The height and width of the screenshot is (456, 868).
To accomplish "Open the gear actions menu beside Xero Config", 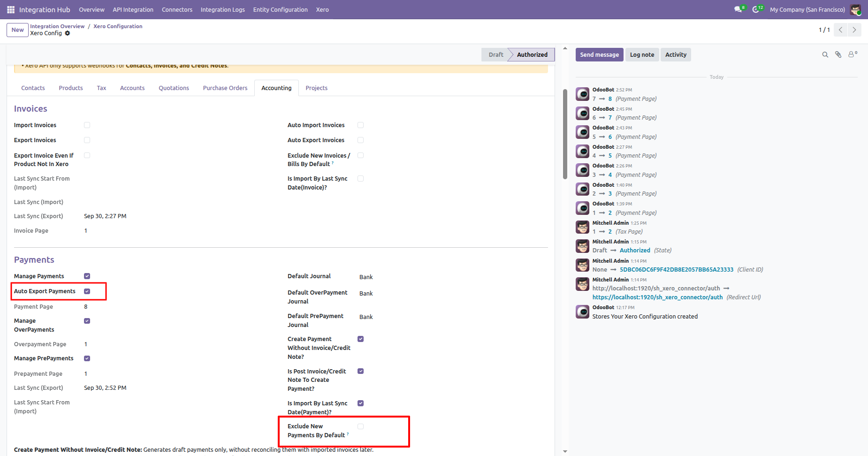I will pyautogui.click(x=68, y=33).
